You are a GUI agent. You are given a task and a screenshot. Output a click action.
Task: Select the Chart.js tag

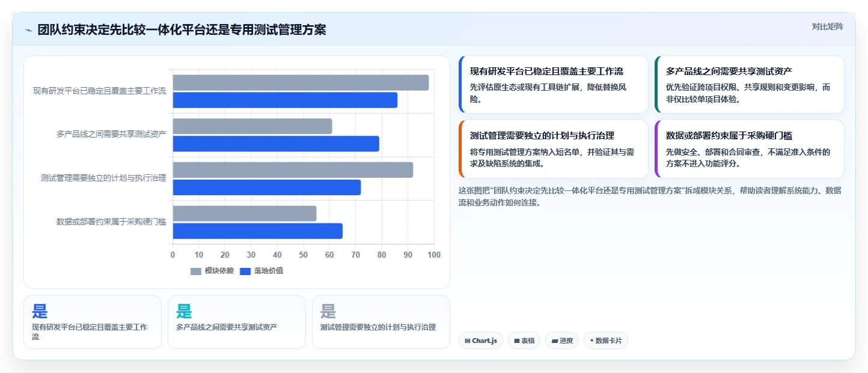480,341
